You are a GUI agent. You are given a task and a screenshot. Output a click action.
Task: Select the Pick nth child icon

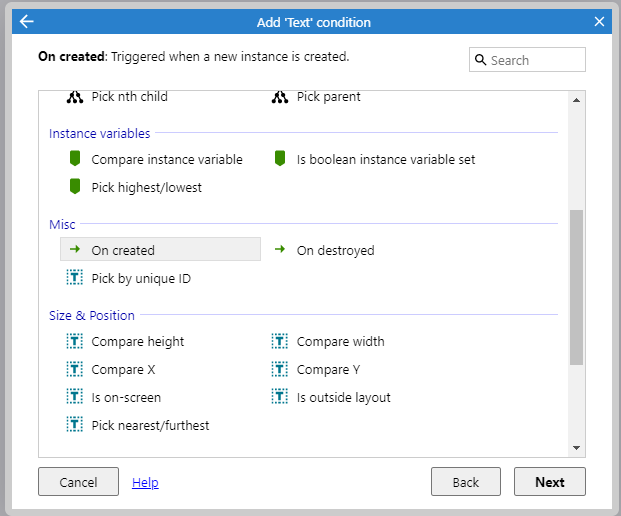click(x=74, y=97)
